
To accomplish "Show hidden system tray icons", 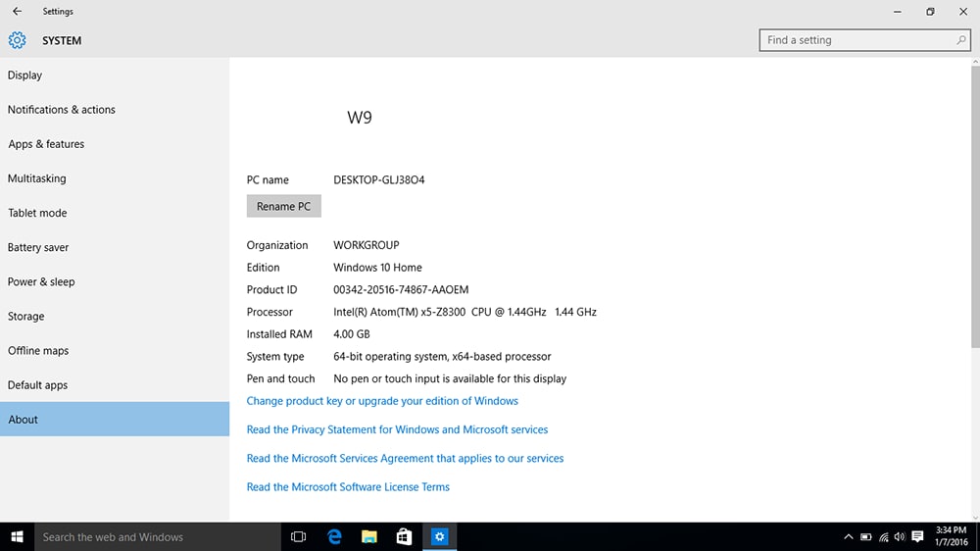I will [848, 537].
